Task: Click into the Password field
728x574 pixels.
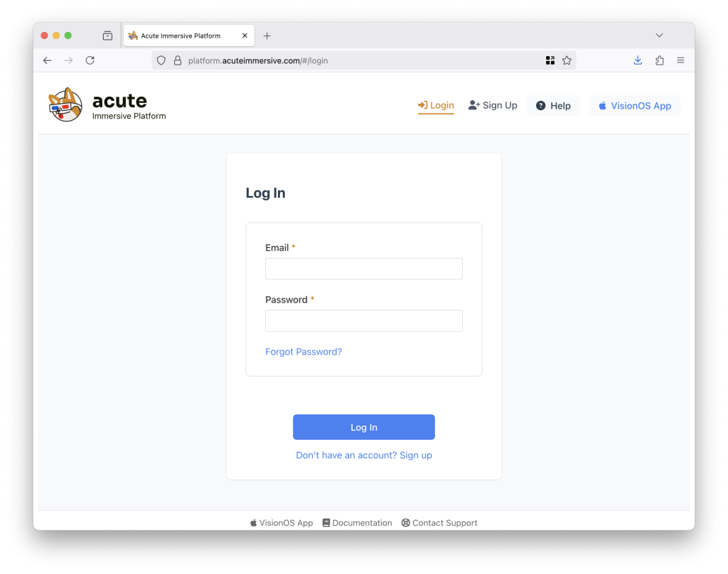Action: [x=364, y=320]
